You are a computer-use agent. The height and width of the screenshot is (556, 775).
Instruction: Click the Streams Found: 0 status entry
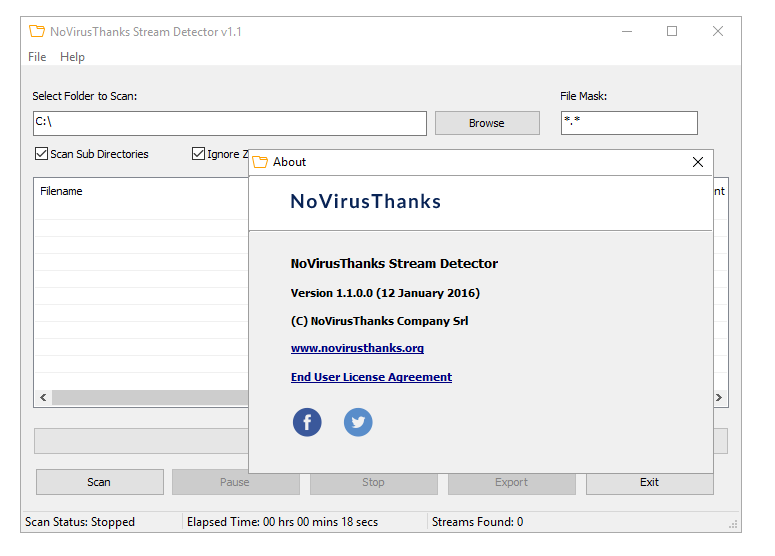coord(477,522)
